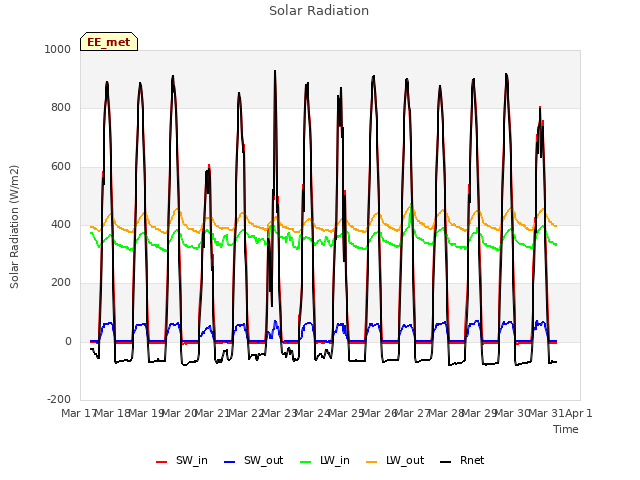
Task: Click the Mar 26 x-axis tick label
Action: [380, 413]
